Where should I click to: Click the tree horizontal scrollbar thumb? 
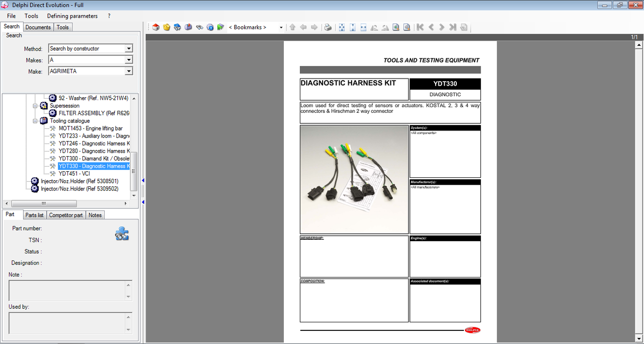click(44, 203)
